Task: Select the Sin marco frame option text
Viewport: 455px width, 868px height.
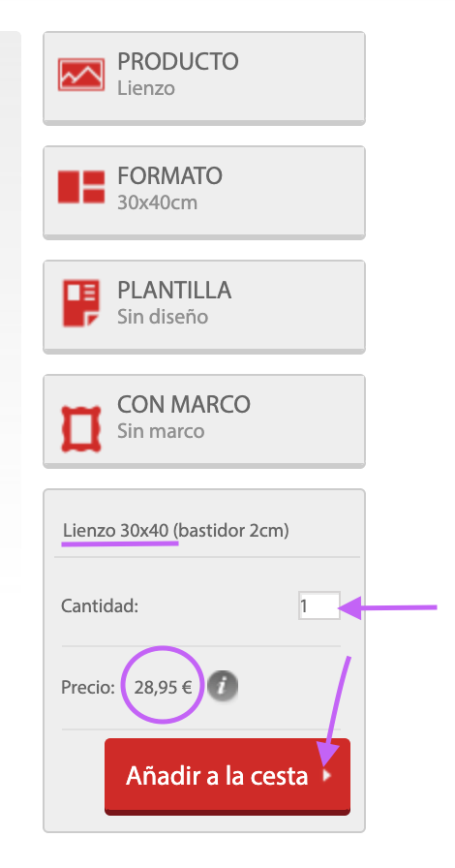Action: [161, 431]
